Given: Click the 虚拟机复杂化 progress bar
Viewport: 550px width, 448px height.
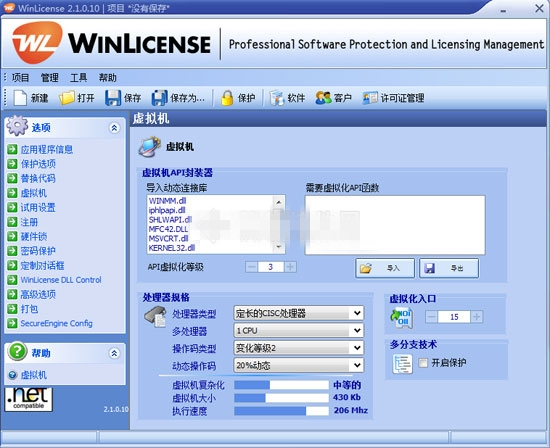Looking at the screenshot, I should point(281,385).
